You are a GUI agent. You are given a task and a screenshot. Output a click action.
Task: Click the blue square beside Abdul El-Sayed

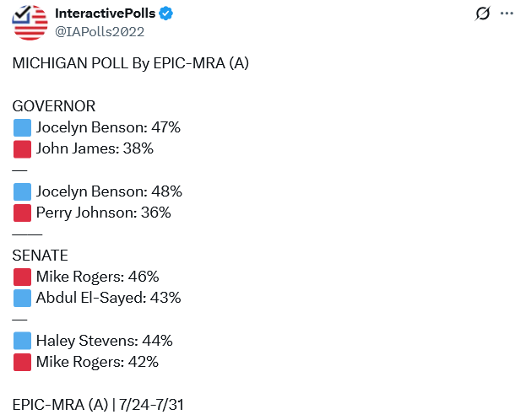point(22,298)
